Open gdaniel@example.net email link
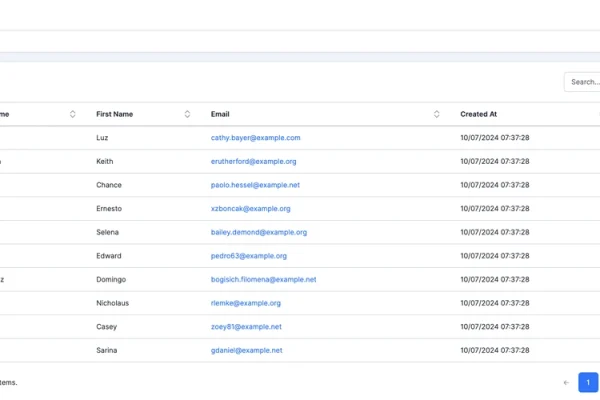 (x=246, y=350)
